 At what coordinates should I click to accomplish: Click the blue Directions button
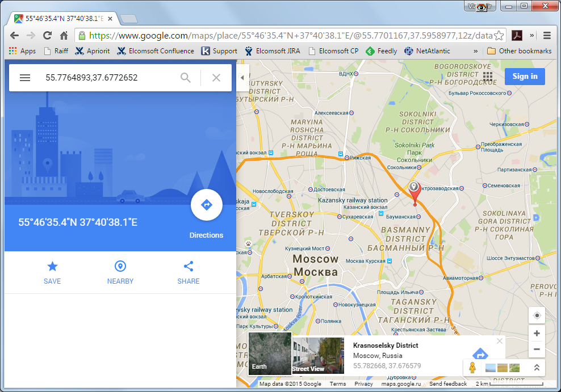coord(206,205)
